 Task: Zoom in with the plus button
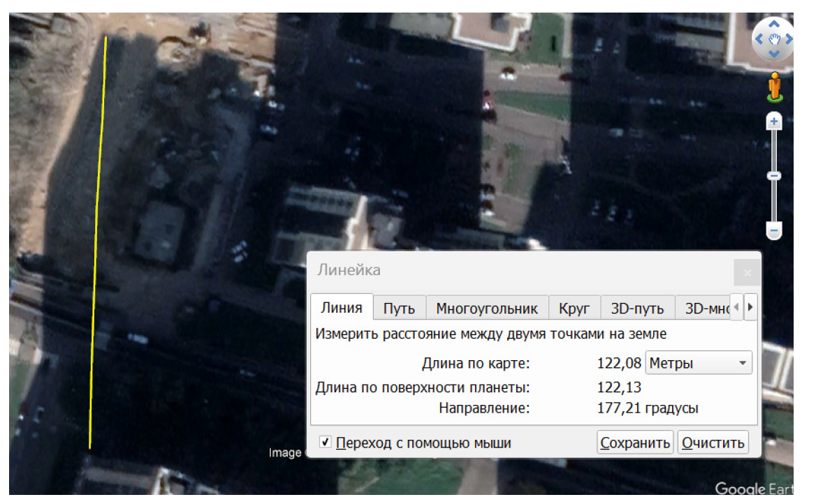pos(774,121)
